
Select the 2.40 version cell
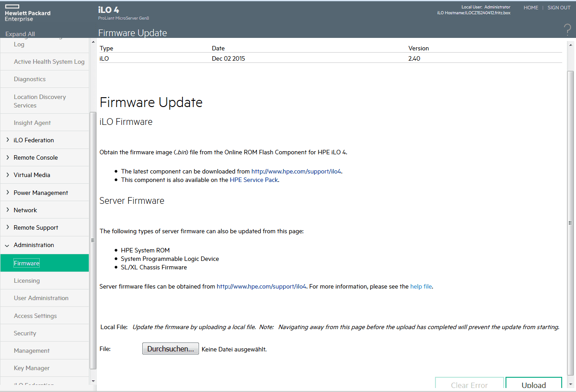(414, 58)
